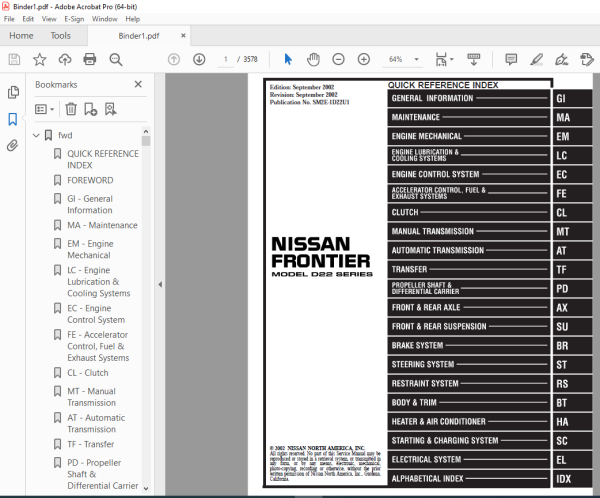Select the Binder1.pdf document tab
Screen dimensions: 600x498
(x=139, y=36)
